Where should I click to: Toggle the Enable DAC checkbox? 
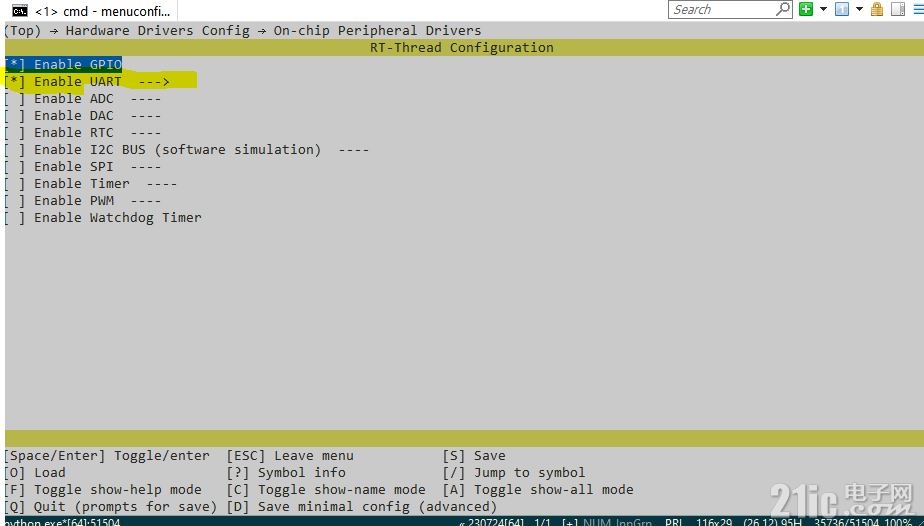(14, 115)
